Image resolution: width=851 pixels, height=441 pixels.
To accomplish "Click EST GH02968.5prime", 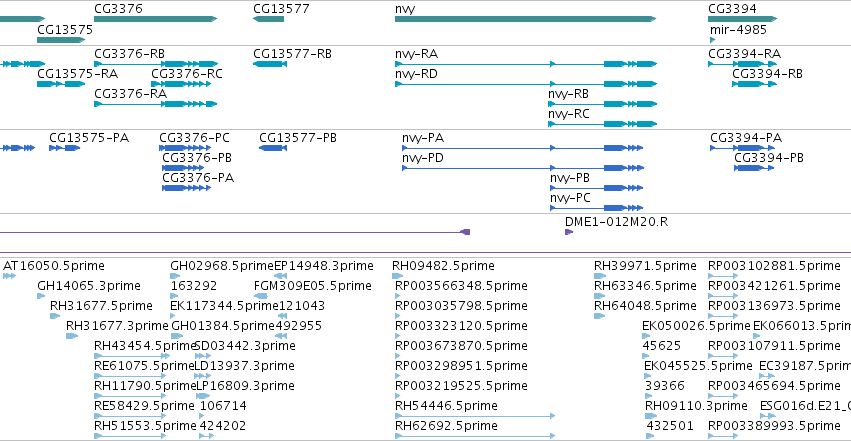I will tap(222, 266).
